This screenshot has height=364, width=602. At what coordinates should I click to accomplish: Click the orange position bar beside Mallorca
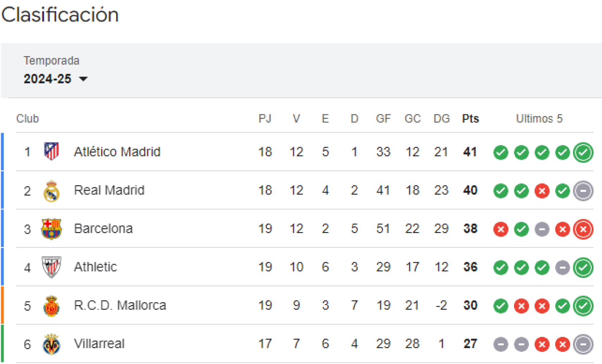coord(2,305)
